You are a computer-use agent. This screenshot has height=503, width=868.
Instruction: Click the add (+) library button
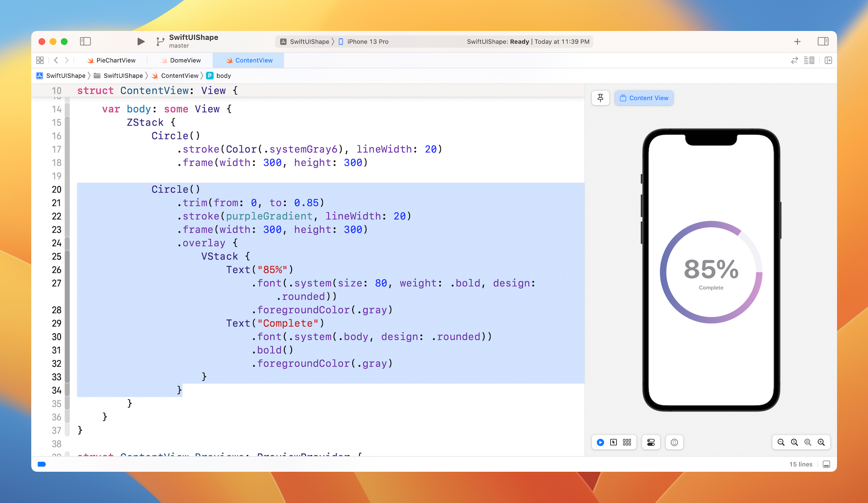[797, 42]
